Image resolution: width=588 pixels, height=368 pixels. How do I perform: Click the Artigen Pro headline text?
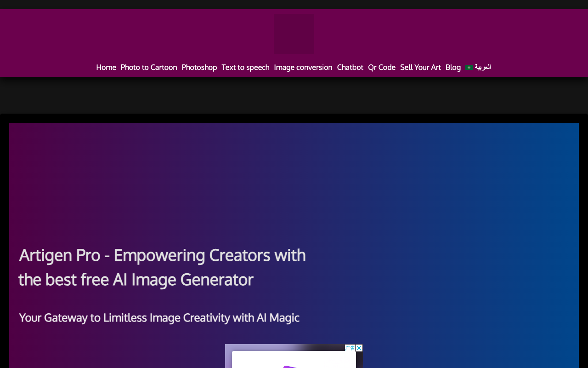pyautogui.click(x=162, y=267)
